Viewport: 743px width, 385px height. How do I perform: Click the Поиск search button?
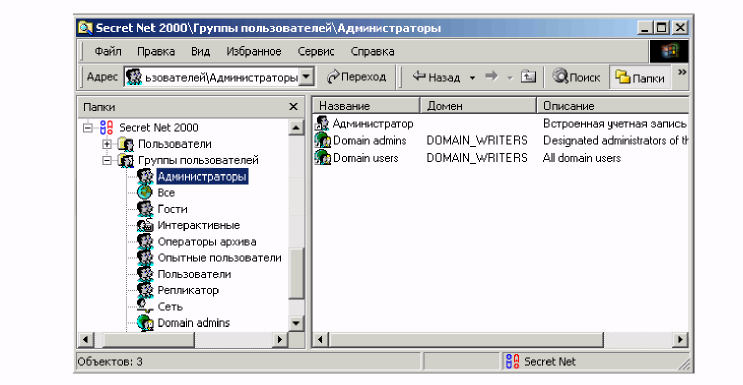click(577, 77)
